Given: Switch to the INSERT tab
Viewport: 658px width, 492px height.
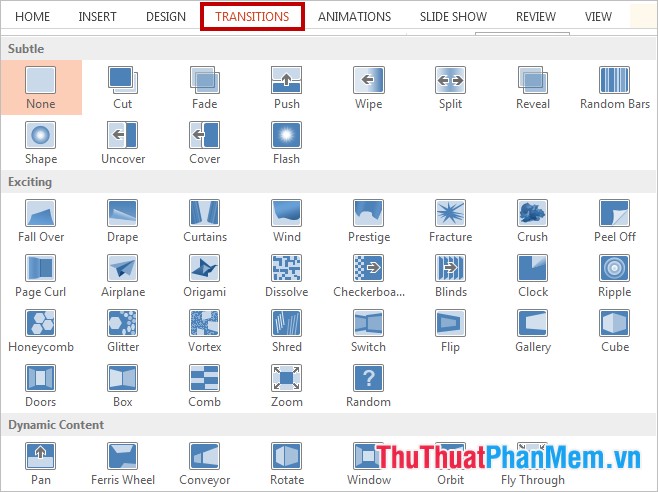Looking at the screenshot, I should 97,17.
